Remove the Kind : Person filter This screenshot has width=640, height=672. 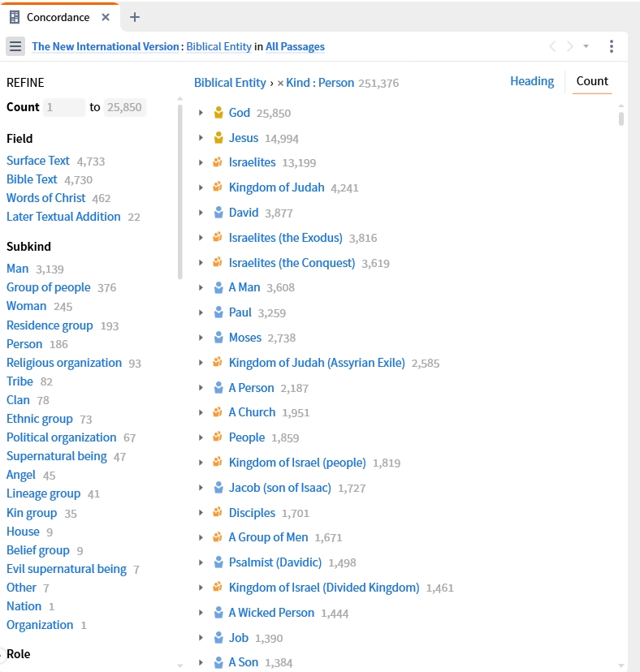[x=280, y=83]
